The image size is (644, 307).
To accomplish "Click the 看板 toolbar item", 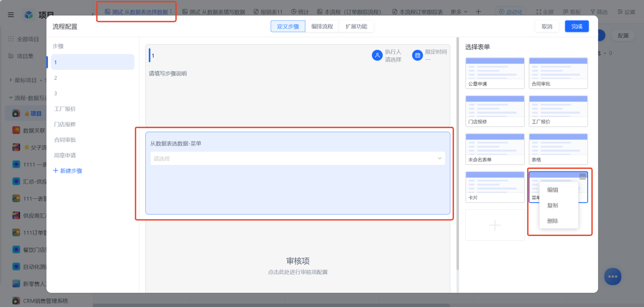I will click(x=572, y=12).
